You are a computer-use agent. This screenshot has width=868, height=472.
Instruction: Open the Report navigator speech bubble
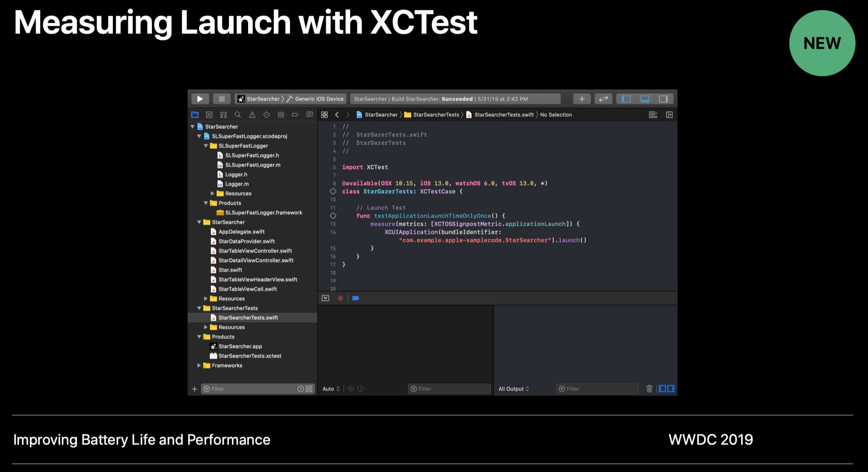310,114
